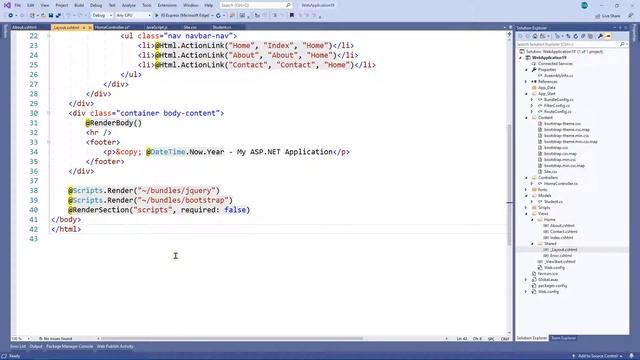The width and height of the screenshot is (640, 360).
Task: Click the Save All icon in the toolbar
Action: point(58,16)
